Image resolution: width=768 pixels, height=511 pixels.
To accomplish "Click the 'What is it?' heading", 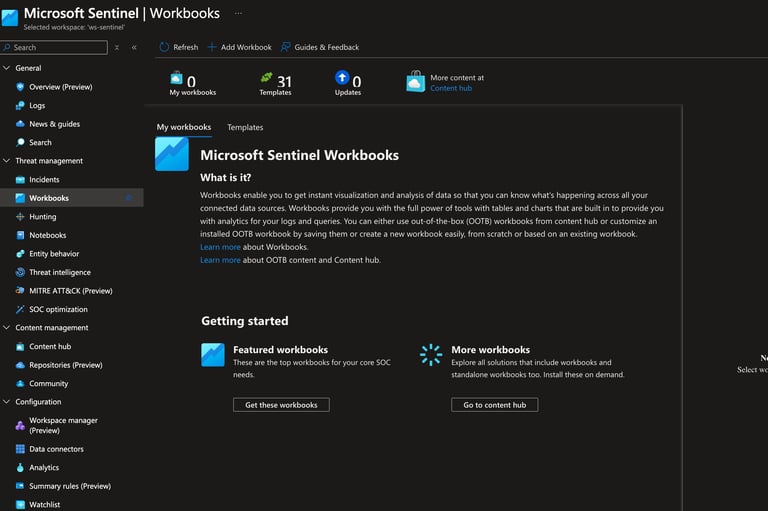I will pos(225,178).
